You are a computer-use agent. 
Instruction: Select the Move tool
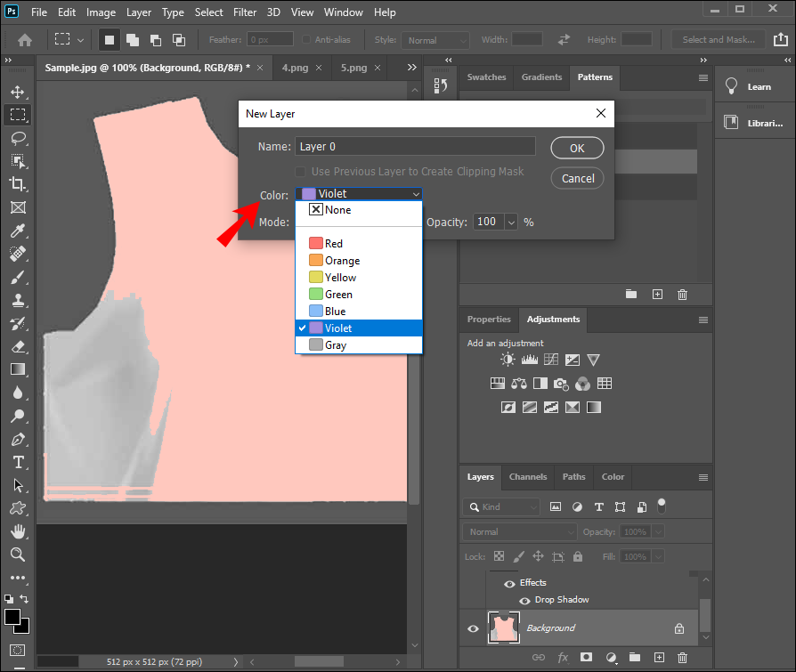18,92
